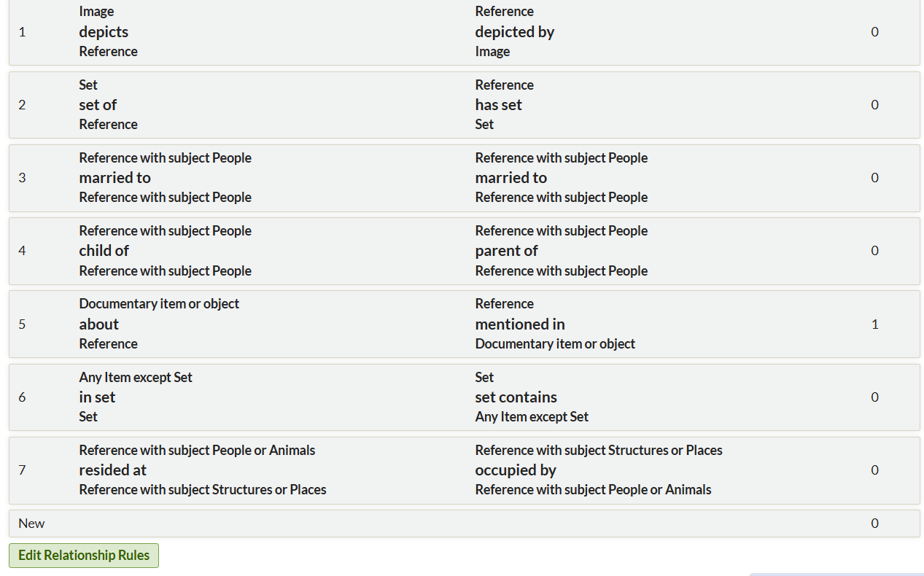Click rule number 1 in the list
This screenshot has width=924, height=576.
point(22,32)
